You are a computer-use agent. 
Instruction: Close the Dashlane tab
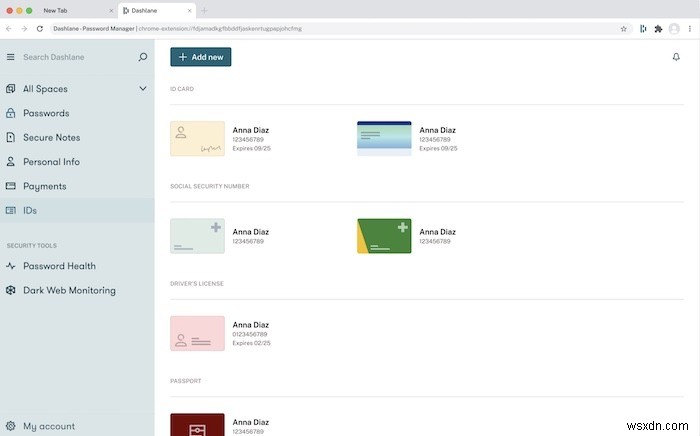point(189,10)
